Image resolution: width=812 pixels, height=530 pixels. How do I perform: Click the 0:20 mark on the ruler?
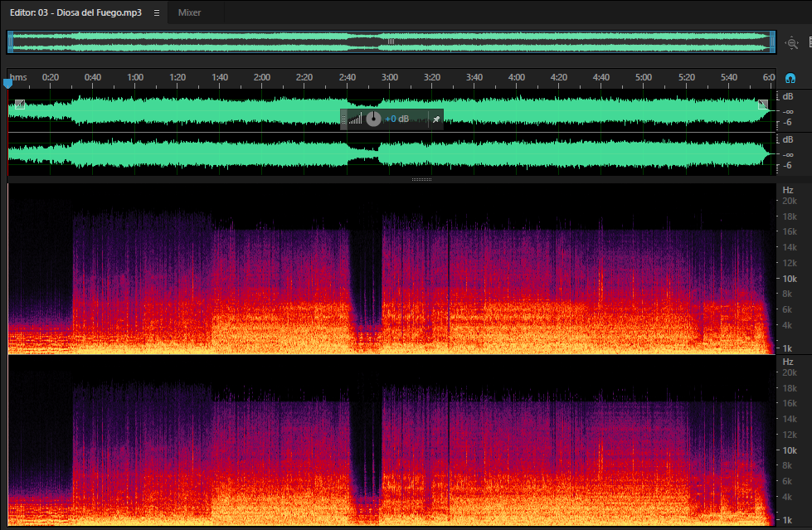click(x=51, y=77)
